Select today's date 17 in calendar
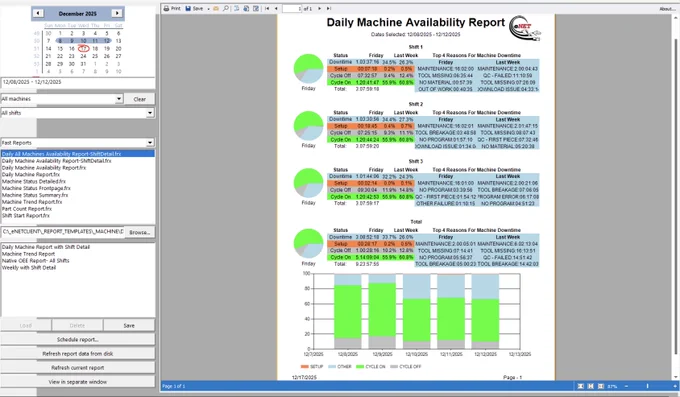 tap(83, 49)
